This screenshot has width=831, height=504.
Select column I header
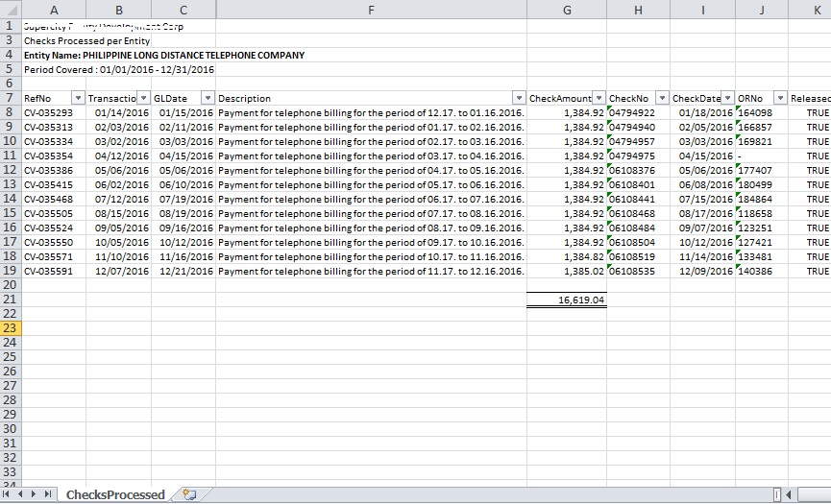(702, 10)
